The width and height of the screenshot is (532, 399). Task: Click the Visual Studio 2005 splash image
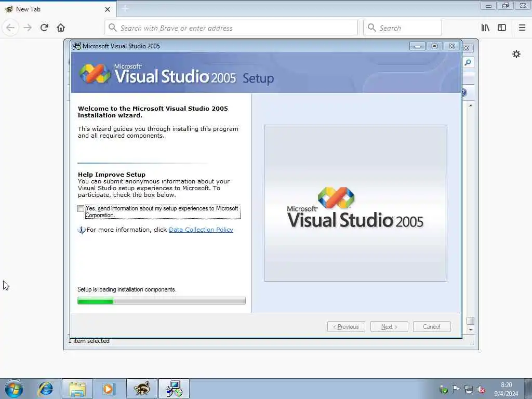click(x=355, y=203)
